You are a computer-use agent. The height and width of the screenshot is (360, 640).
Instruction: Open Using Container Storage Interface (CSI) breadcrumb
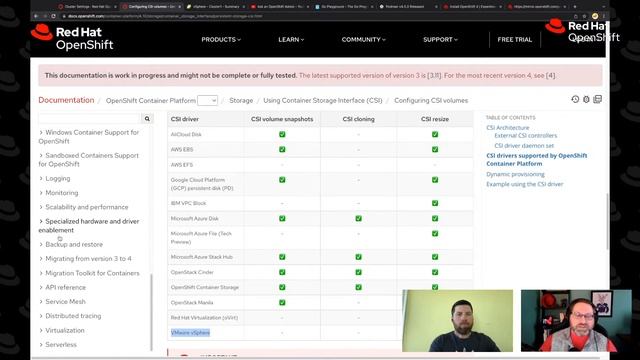tap(322, 100)
